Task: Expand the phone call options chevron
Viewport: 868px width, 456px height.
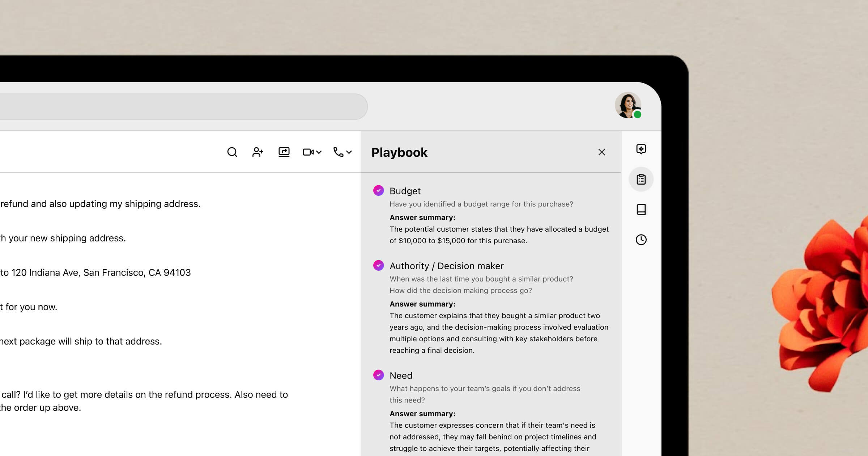Action: coord(348,152)
